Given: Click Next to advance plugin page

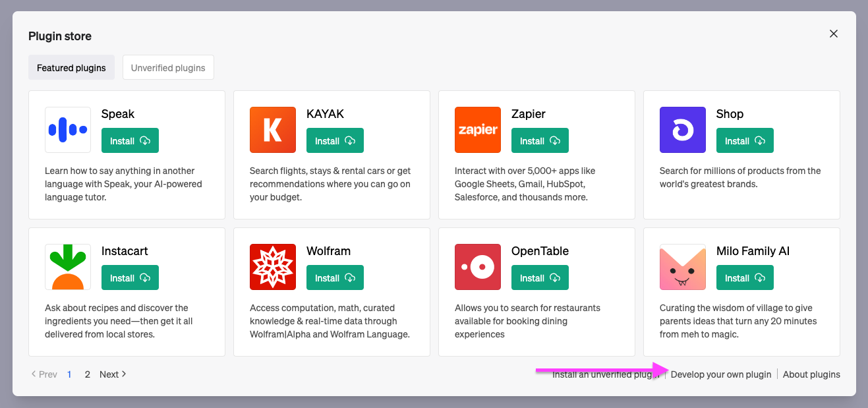Looking at the screenshot, I should point(113,374).
